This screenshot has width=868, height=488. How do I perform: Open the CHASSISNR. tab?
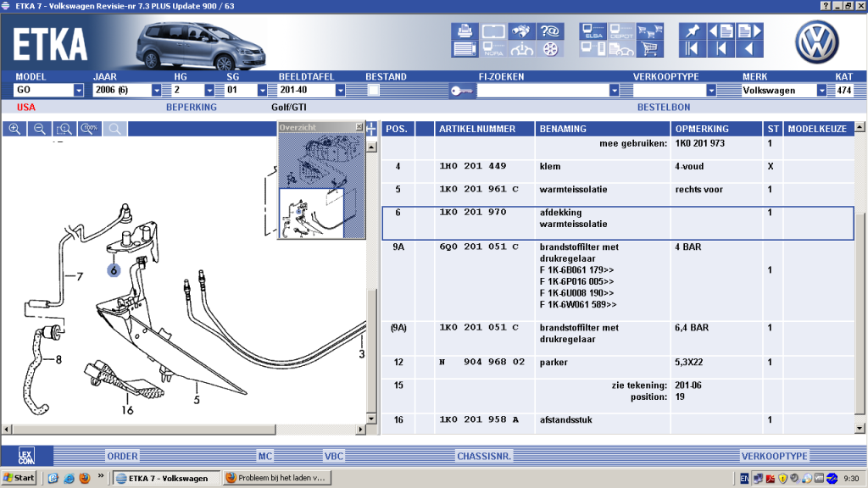[484, 457]
